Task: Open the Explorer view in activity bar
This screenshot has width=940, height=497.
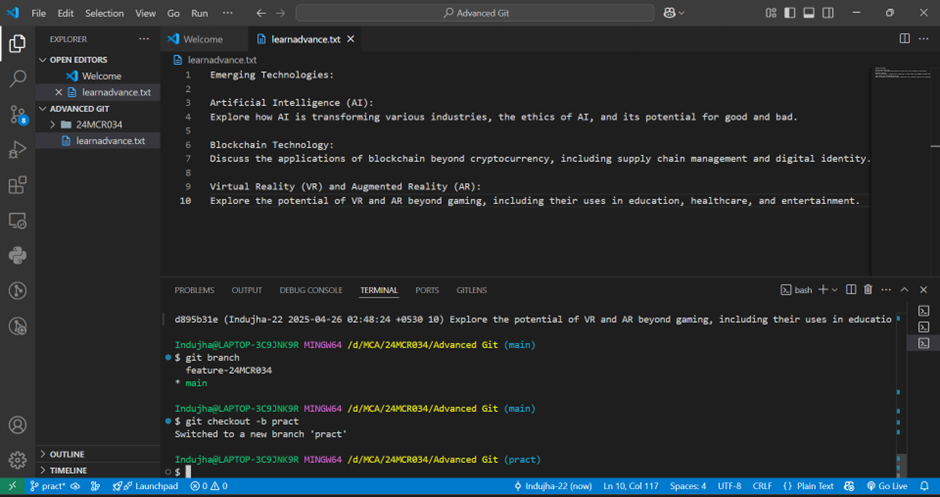Action: click(17, 43)
